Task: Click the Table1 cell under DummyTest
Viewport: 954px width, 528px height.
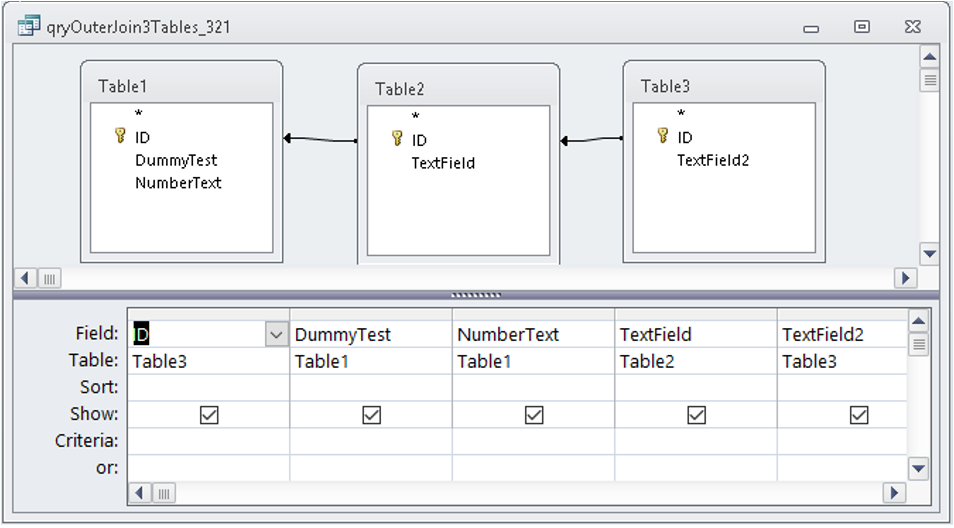Action: click(371, 361)
